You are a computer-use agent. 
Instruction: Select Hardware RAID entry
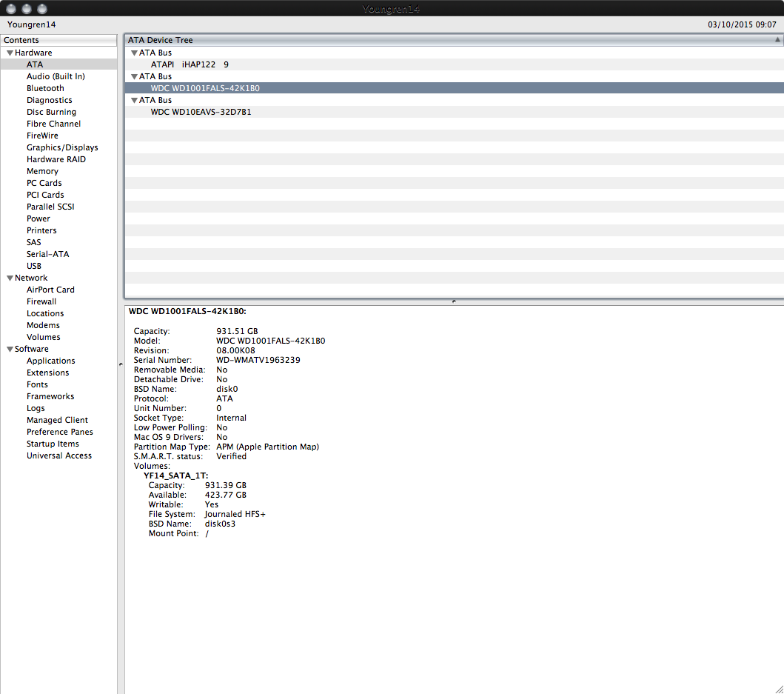click(x=56, y=160)
